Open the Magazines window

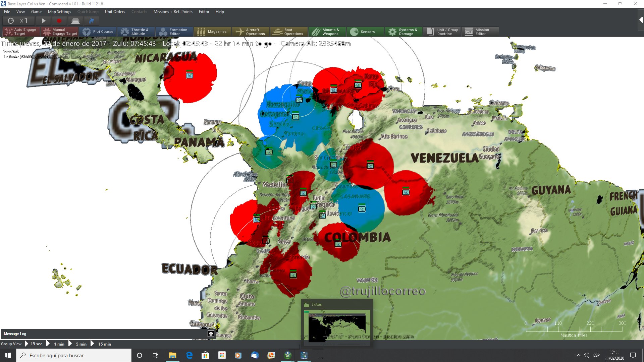click(213, 32)
